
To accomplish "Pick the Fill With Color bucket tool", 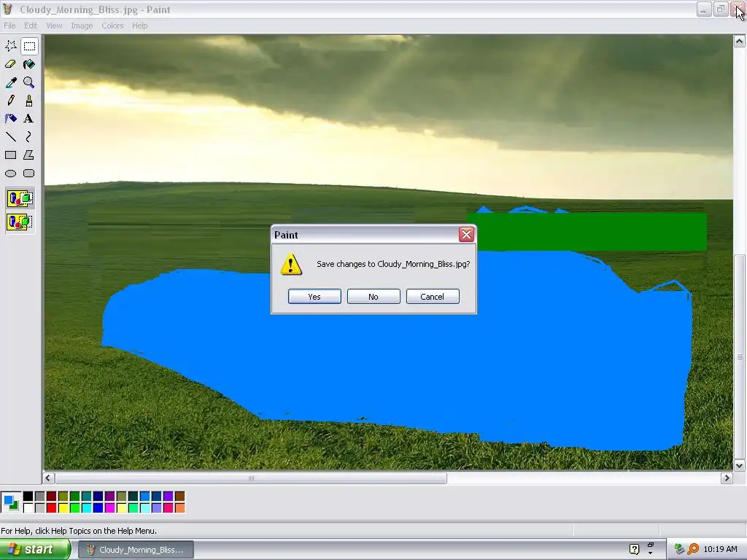I will click(x=29, y=64).
